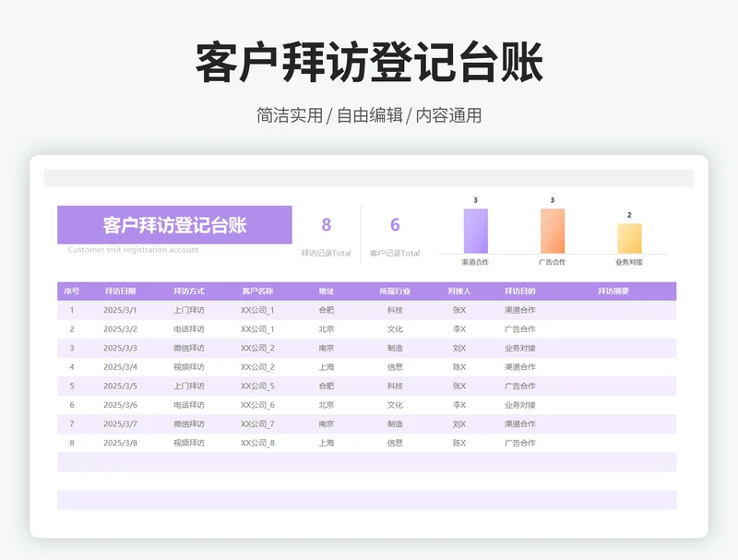
Task: Click 信息 in the 2025/3/4 row
Action: 395,367
